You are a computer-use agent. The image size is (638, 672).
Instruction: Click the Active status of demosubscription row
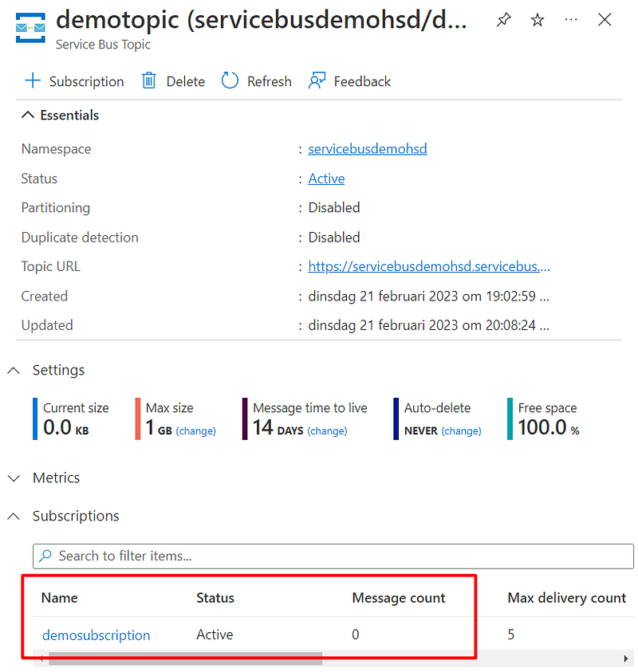click(x=215, y=635)
